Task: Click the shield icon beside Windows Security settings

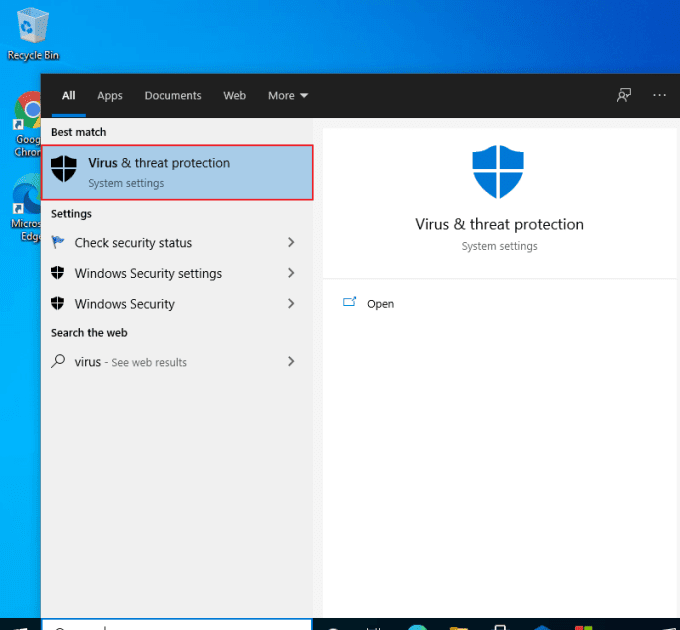Action: [57, 273]
